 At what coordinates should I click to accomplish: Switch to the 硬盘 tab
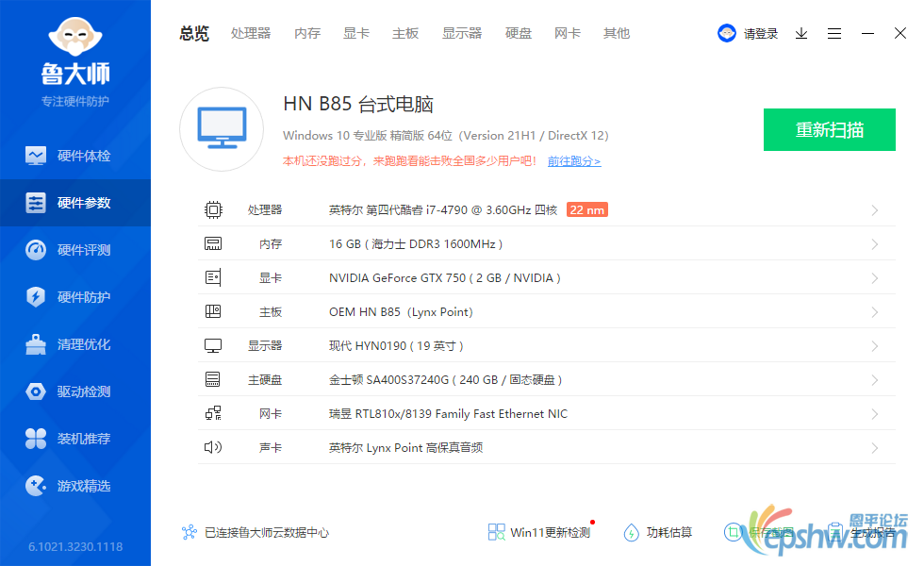[519, 34]
